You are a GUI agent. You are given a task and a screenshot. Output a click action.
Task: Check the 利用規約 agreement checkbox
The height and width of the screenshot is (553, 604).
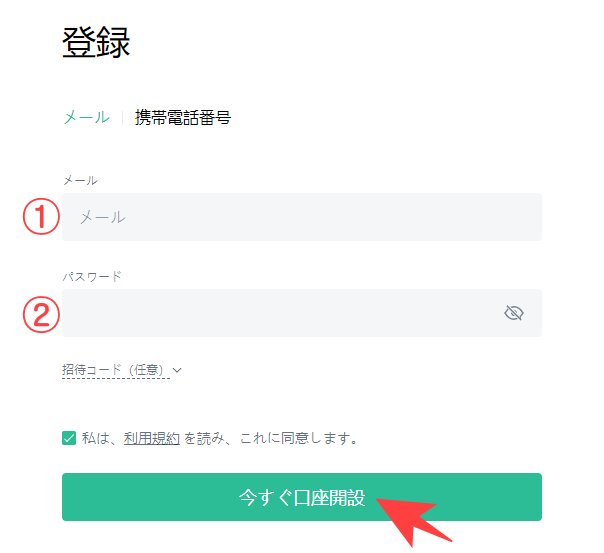(69, 438)
